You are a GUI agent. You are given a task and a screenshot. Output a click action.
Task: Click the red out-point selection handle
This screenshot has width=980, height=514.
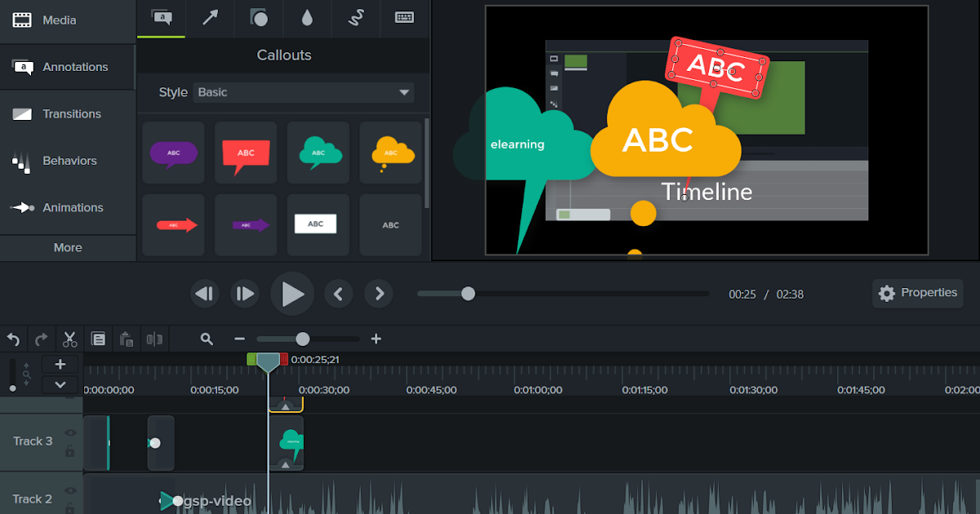[x=284, y=359]
